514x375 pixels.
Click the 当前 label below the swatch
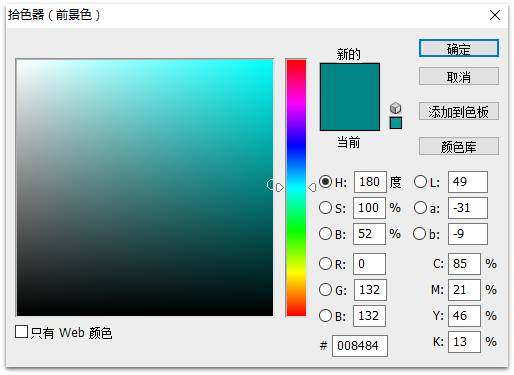tap(349, 142)
